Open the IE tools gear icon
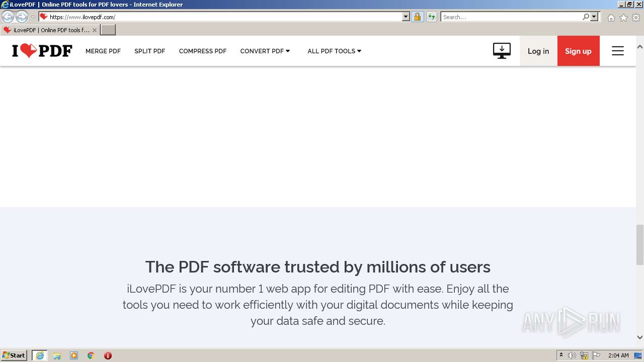644x362 pixels. (636, 18)
